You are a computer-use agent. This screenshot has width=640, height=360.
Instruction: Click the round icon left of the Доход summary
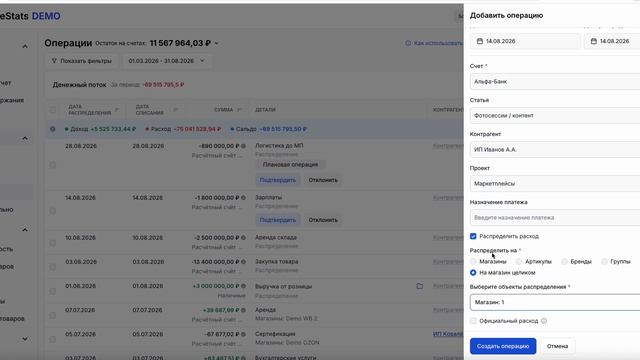[53, 129]
